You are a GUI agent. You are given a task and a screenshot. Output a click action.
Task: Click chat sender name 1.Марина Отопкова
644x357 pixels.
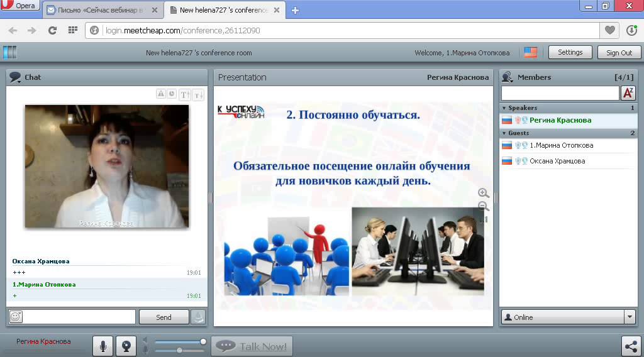(x=44, y=284)
